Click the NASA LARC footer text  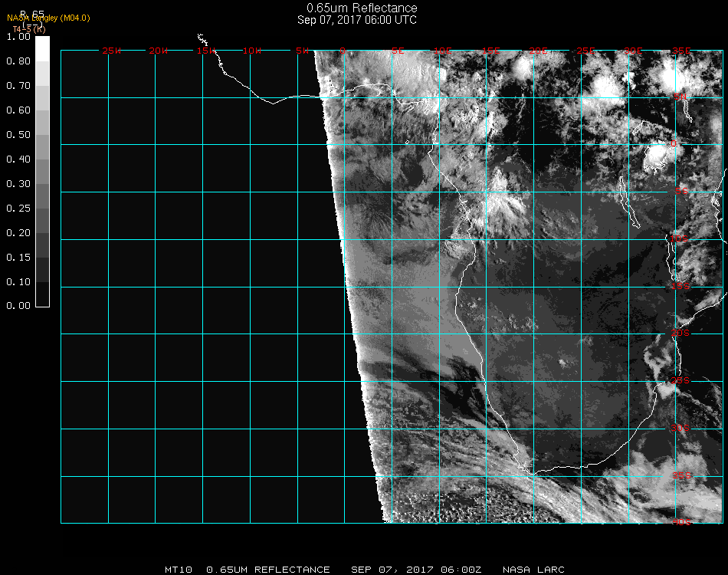tap(534, 570)
